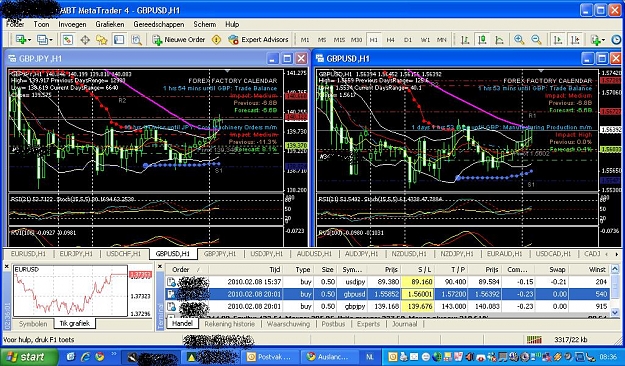This screenshot has height=366, width=625.
Task: Switch to AUDUSD,H1 chart tab
Action: point(314,254)
